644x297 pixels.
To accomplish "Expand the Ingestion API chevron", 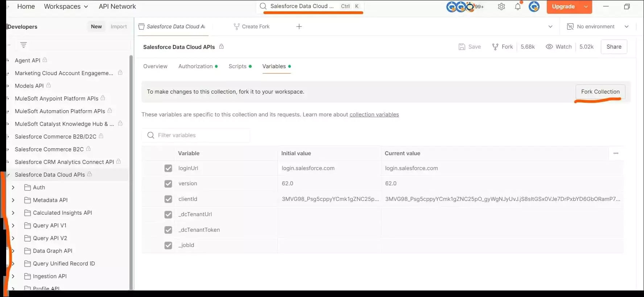I will (13, 276).
